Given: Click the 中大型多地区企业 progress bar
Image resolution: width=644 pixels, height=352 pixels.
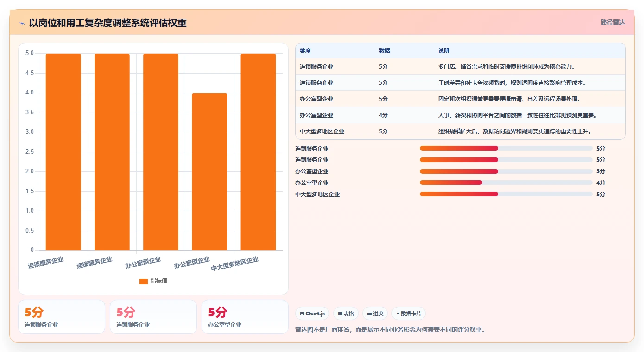Looking at the screenshot, I should pos(506,194).
